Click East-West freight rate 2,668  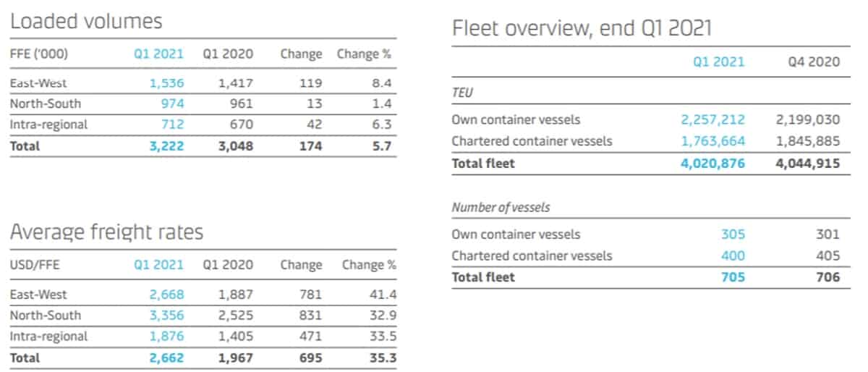(167, 295)
